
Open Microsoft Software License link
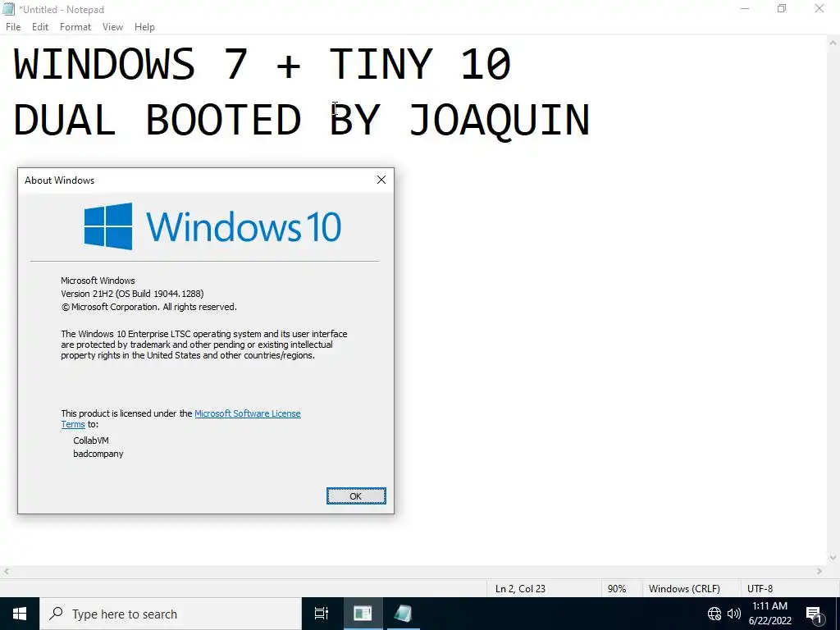point(248,413)
